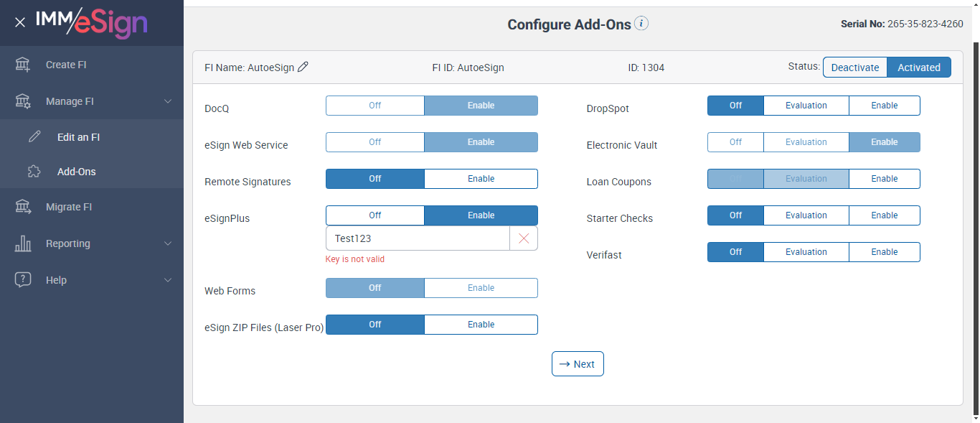
Task: Click the Deactivate status button
Action: tap(854, 68)
